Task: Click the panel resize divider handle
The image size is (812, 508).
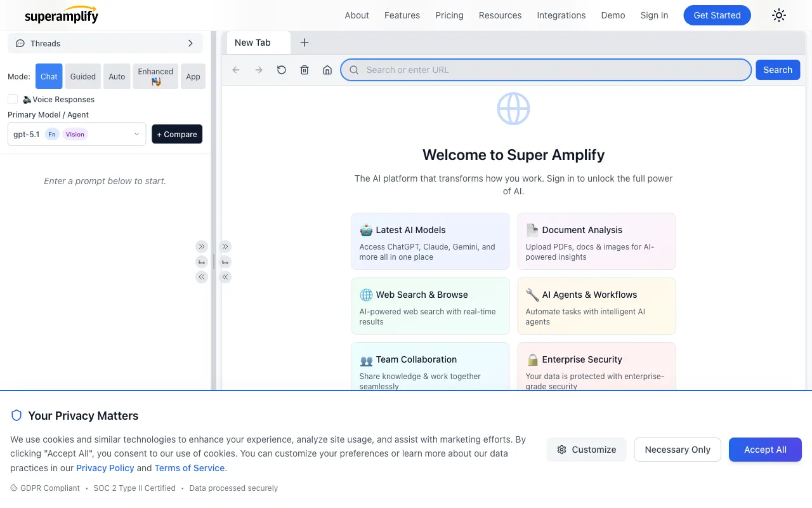Action: pyautogui.click(x=214, y=262)
